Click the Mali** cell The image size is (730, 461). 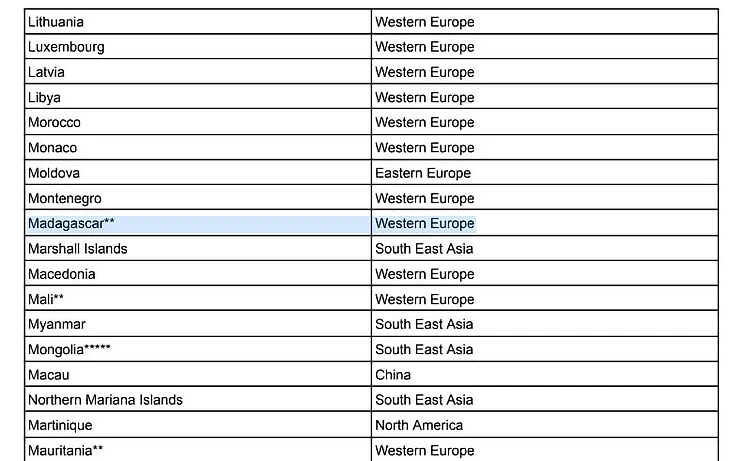[x=198, y=298]
